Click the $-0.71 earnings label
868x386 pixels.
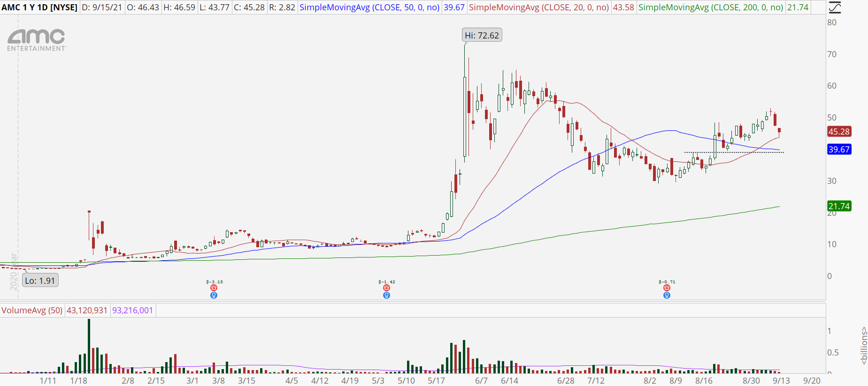667,282
